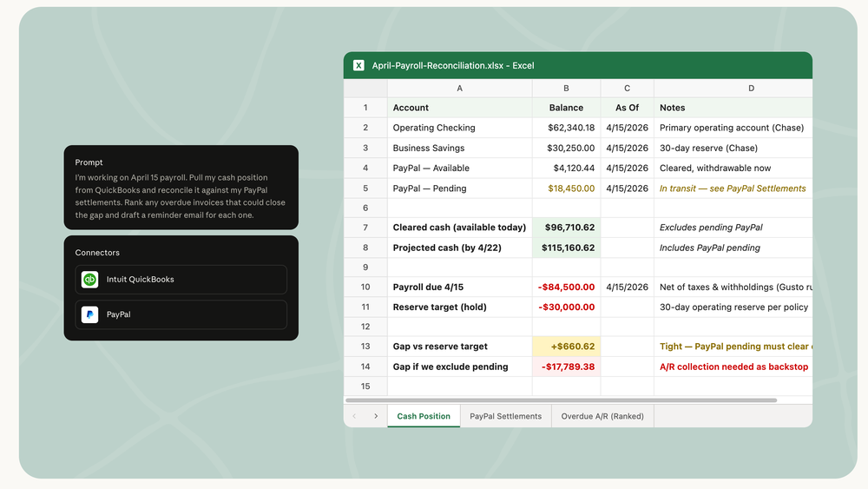This screenshot has height=489, width=868.
Task: Click the Balance header cell
Action: coord(566,108)
